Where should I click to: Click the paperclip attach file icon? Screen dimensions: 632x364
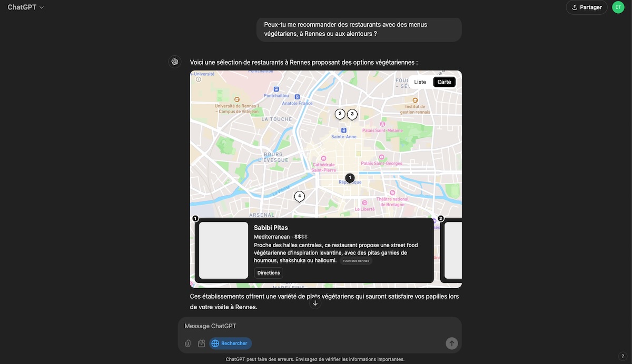point(188,343)
